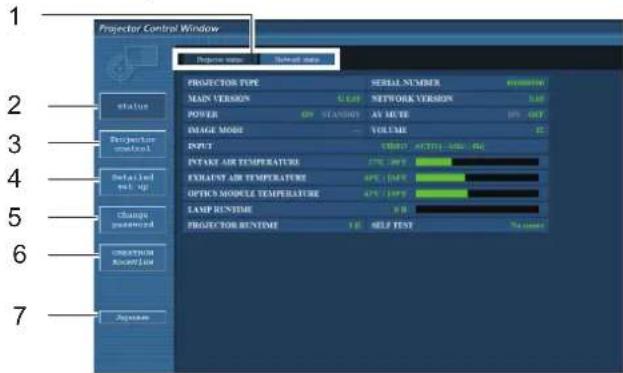Select the POWER row label

(203, 114)
